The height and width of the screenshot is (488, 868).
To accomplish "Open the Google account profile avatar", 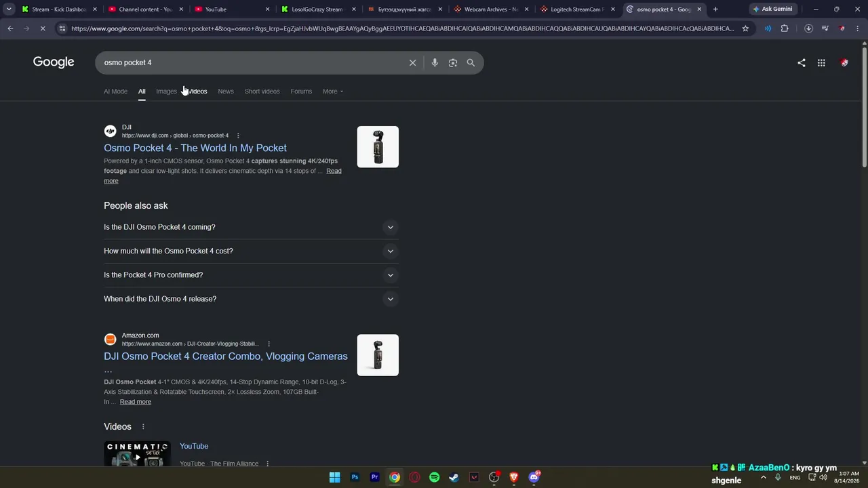I will pos(844,62).
